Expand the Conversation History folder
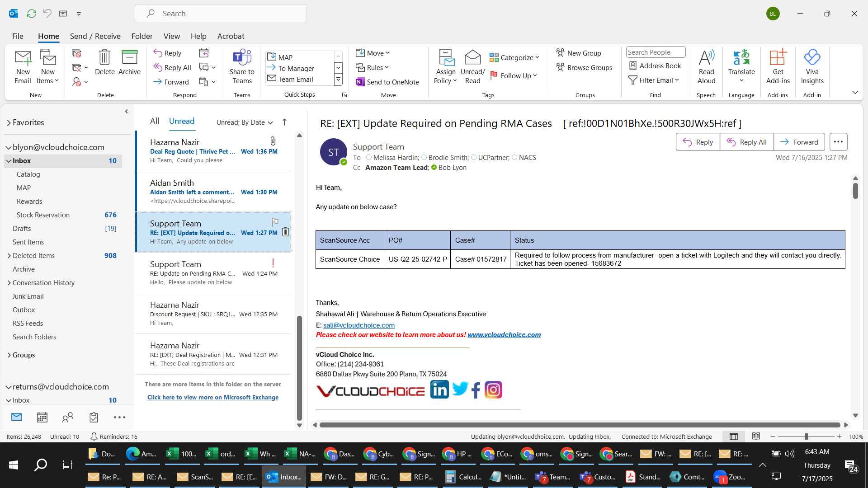Screen dimensions: 868x488 pos(9,283)
